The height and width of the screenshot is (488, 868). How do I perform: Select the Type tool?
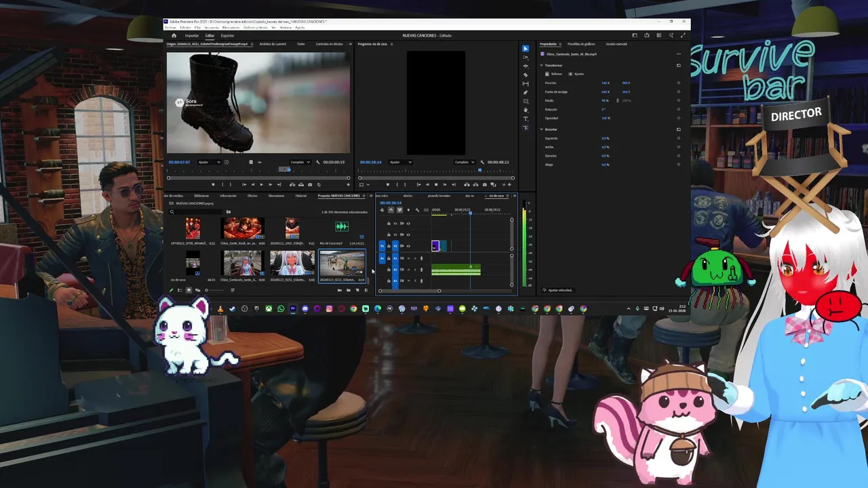coord(526,119)
